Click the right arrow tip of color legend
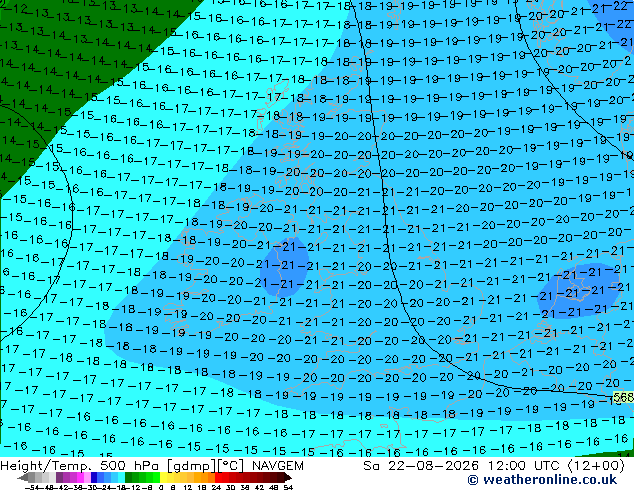The image size is (634, 490). click(x=289, y=478)
